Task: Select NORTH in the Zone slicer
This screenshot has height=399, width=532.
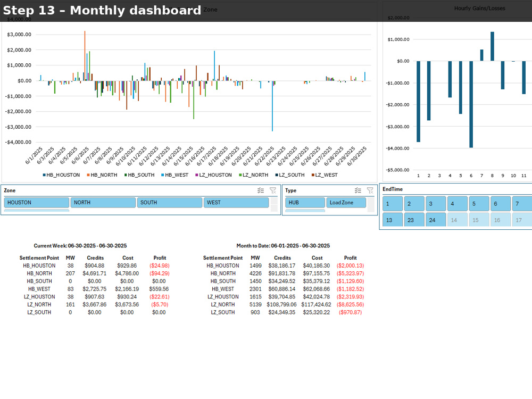Action: coord(103,203)
